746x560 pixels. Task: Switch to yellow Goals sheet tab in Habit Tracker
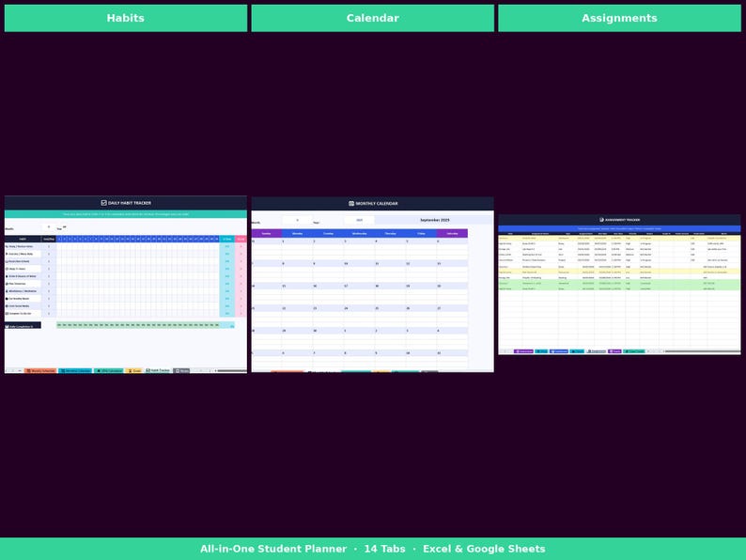(134, 370)
